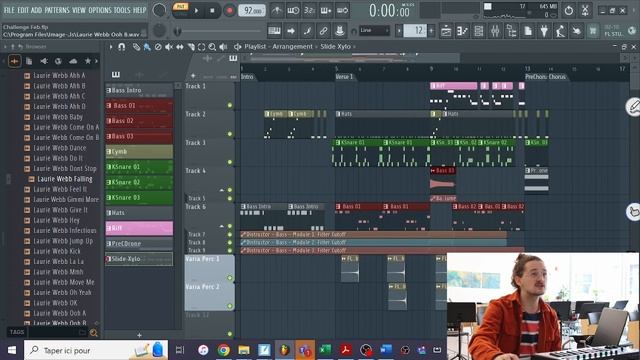Viewport: 640px width, 360px height.
Task: Mute Varia Perc 1 with its green dot
Action: point(230,278)
